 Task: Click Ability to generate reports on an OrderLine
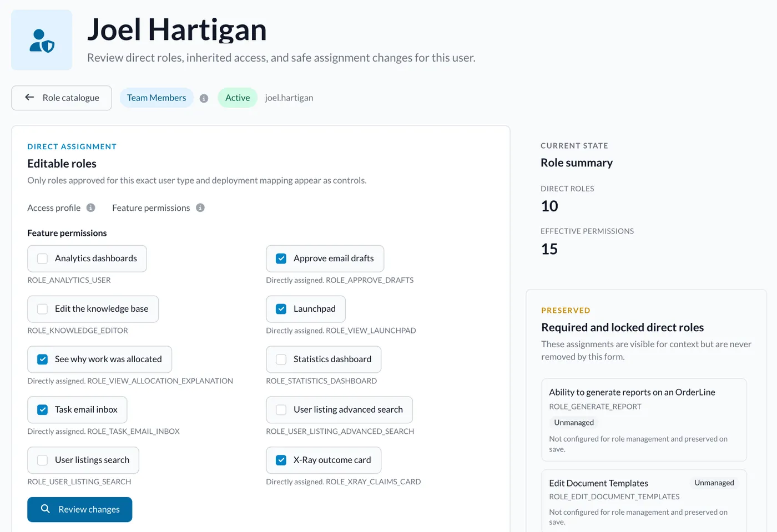click(632, 392)
